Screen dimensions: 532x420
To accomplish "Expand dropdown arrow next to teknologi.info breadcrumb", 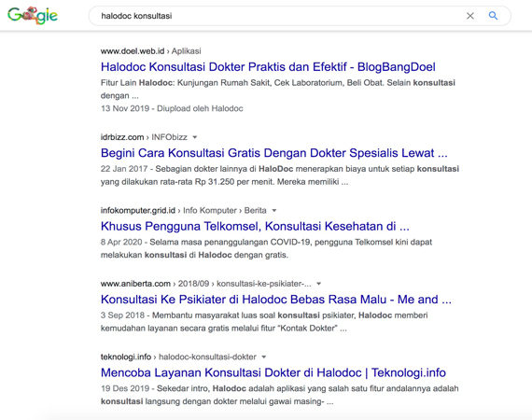I will [263, 357].
